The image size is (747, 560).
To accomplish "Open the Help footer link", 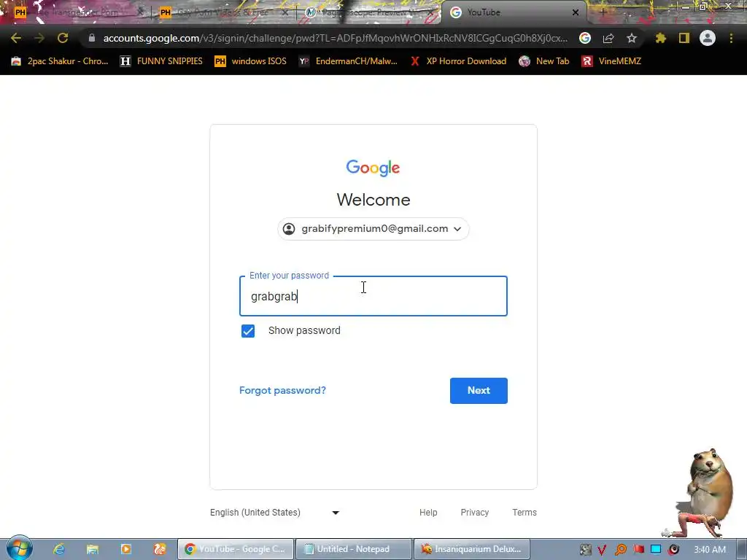I will (x=428, y=513).
